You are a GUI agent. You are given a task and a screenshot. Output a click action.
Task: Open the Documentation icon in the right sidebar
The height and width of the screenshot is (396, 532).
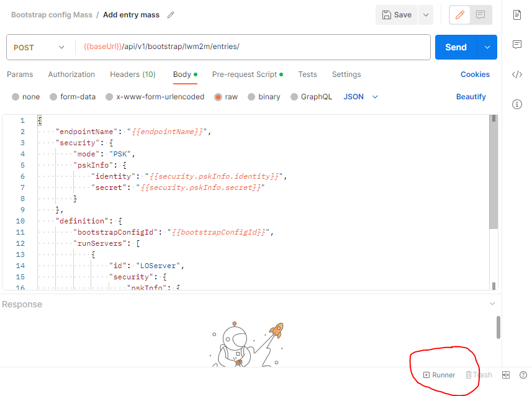click(517, 15)
